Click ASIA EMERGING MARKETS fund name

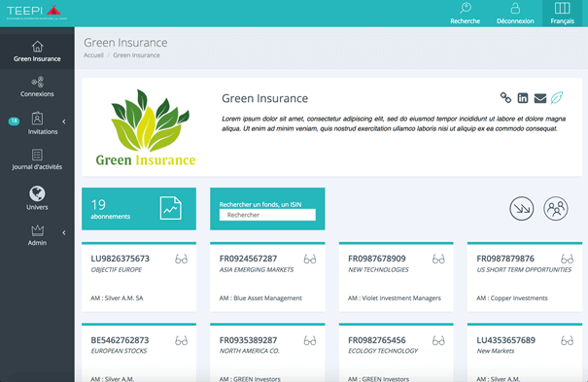(x=257, y=270)
